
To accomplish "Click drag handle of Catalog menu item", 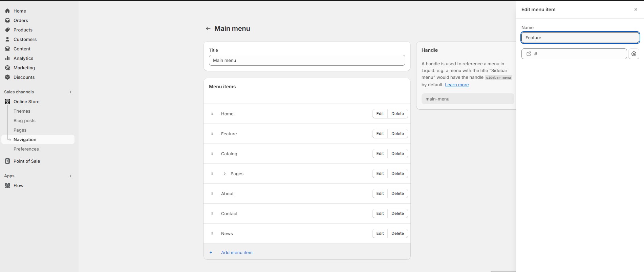I will click(212, 154).
